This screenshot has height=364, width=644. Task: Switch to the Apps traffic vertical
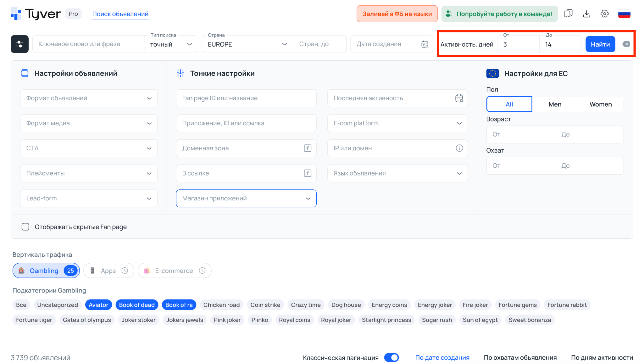[x=108, y=270]
